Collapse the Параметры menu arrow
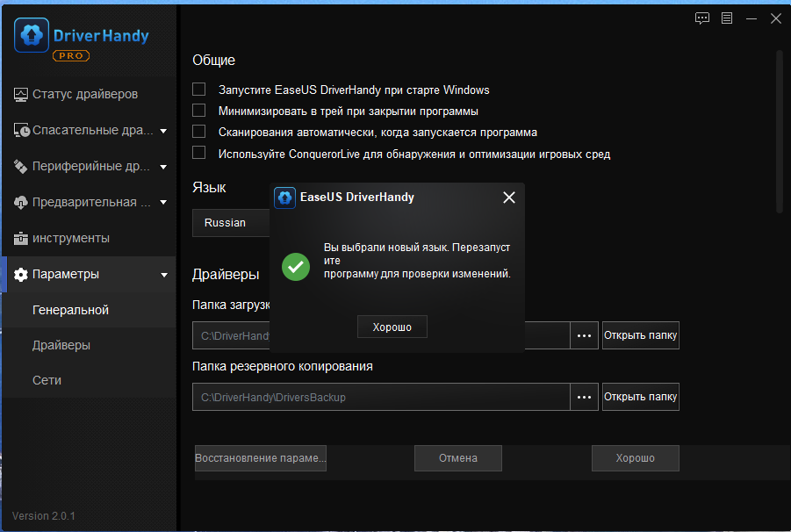The height and width of the screenshot is (532, 791). (x=164, y=276)
